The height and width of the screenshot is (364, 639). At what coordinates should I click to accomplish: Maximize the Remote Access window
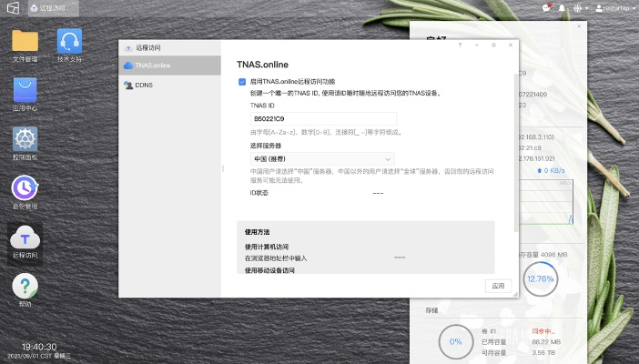(x=493, y=45)
